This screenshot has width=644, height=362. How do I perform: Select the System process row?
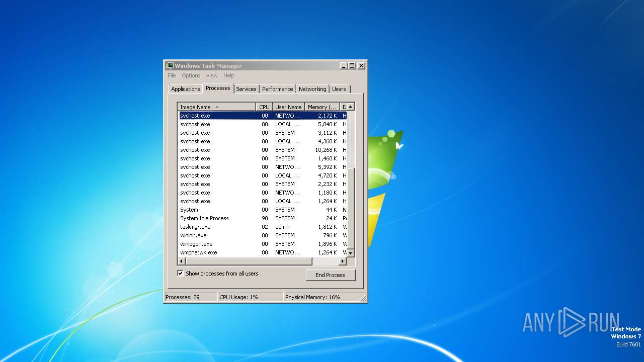click(262, 210)
